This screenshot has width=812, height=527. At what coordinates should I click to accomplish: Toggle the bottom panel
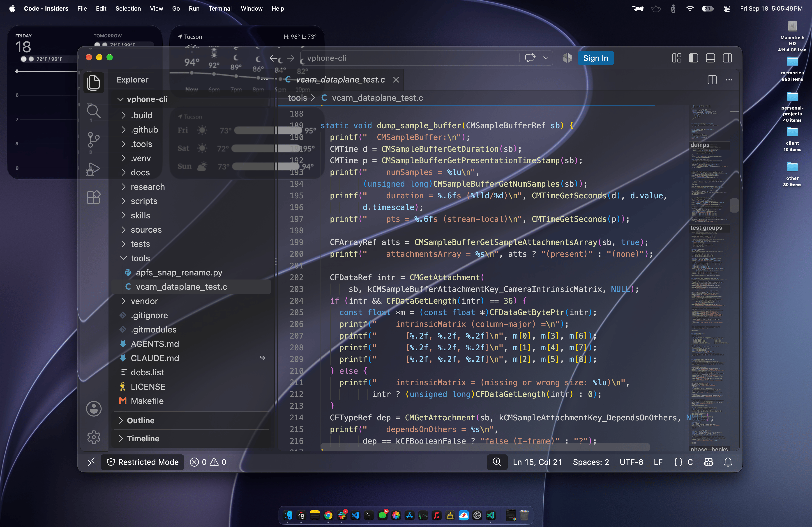click(710, 58)
